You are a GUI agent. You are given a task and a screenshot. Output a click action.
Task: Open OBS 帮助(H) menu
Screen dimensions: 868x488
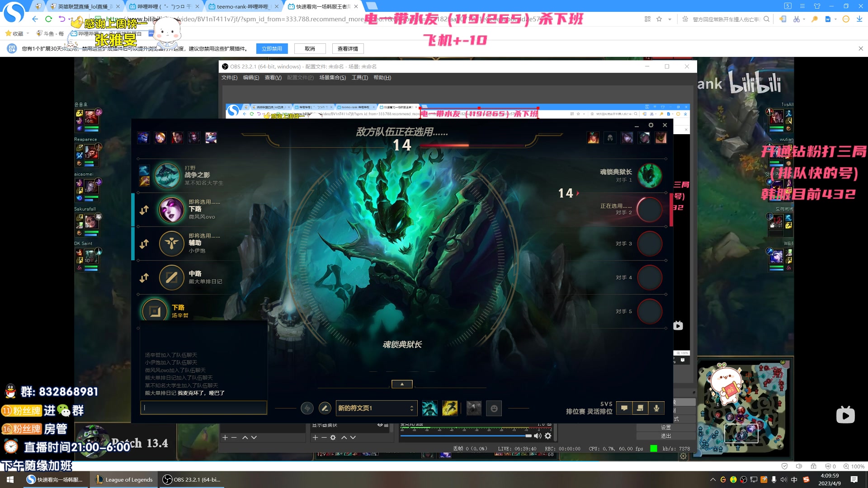382,78
